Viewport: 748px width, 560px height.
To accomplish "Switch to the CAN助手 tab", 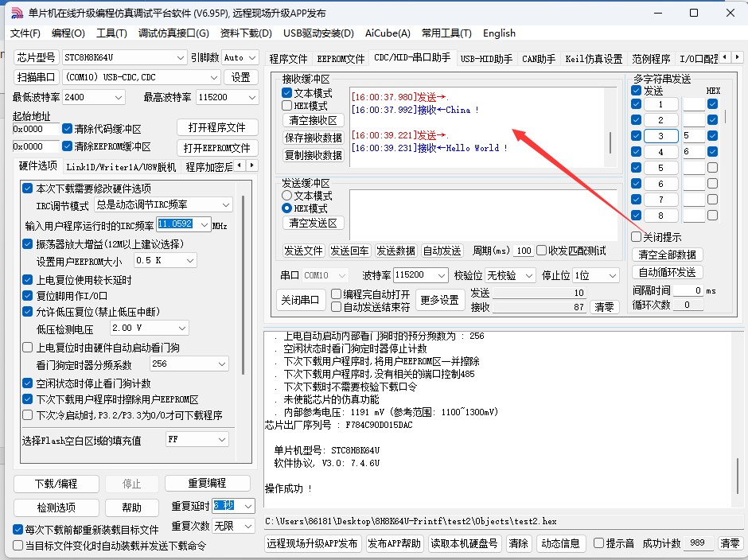I will coord(539,59).
